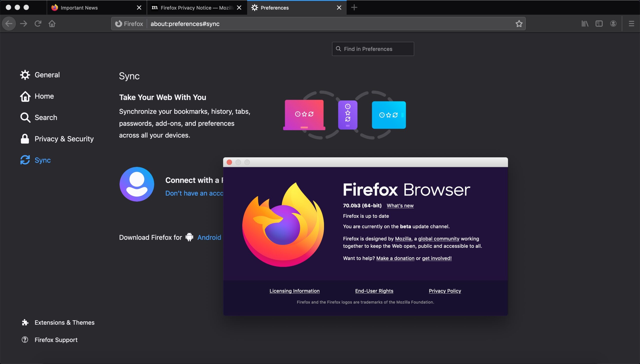
Task: Open the hamburger application menu
Action: tap(631, 24)
